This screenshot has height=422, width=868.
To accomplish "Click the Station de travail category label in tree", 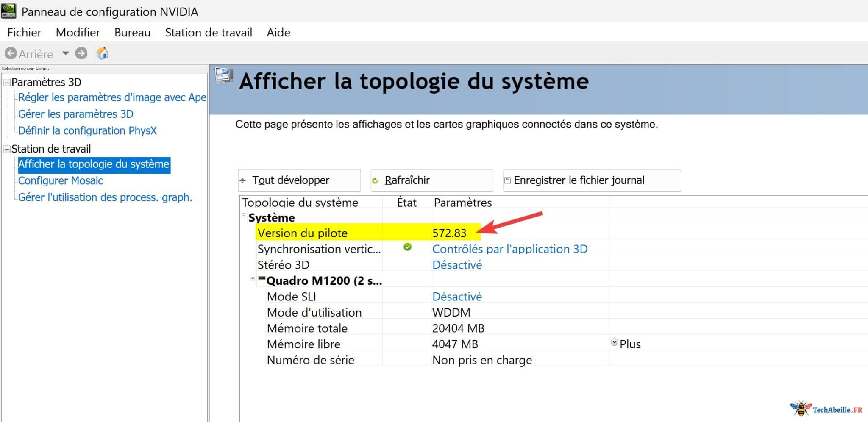I will (x=51, y=149).
